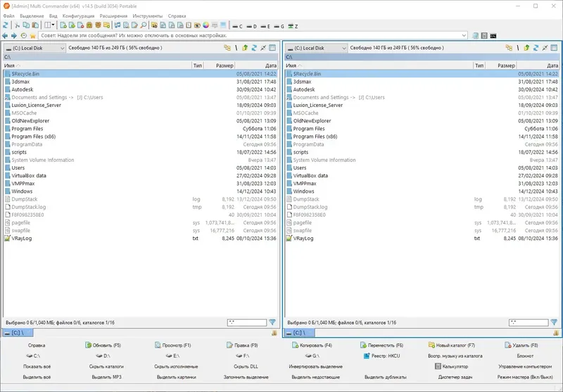
Task: Click left panel [C:] \ tab
Action: [18, 333]
